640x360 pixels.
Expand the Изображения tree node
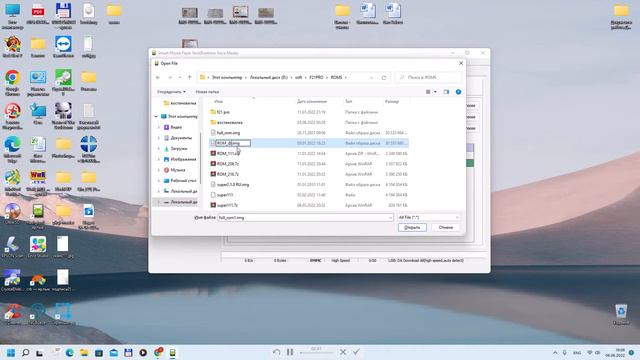(x=159, y=159)
